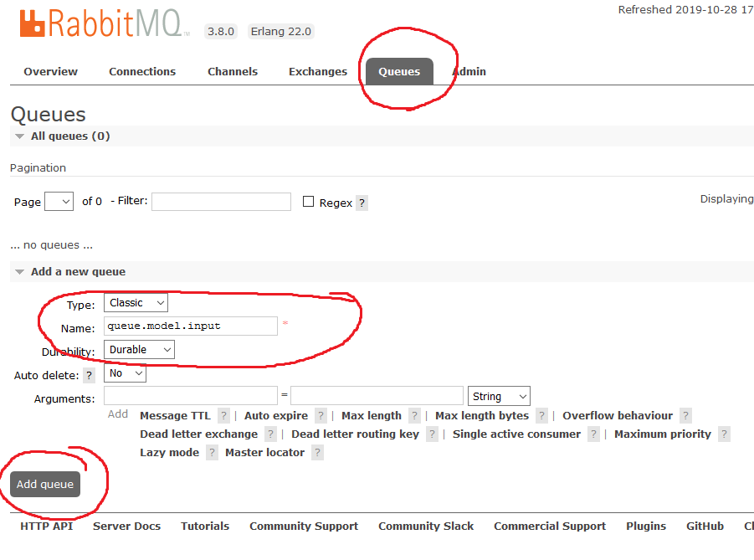
Task: Open help for Single active consumer
Action: (x=594, y=434)
